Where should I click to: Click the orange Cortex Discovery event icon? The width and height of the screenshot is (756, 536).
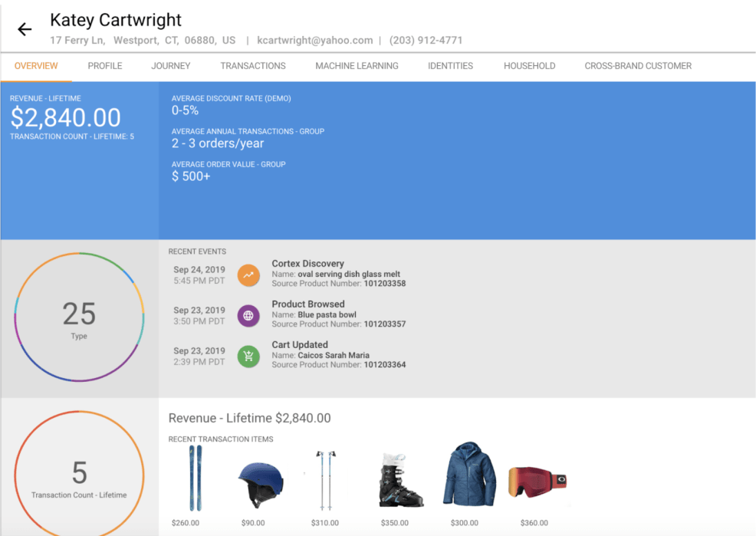248,275
